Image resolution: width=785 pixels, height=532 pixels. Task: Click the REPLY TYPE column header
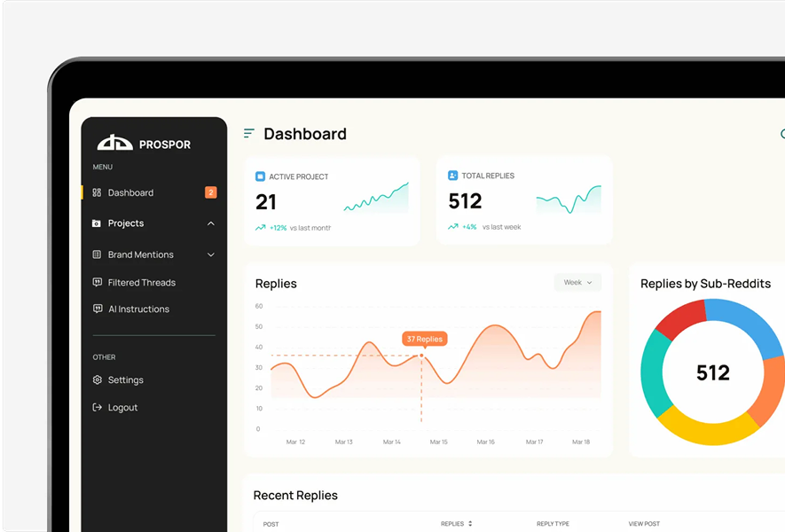coord(553,523)
